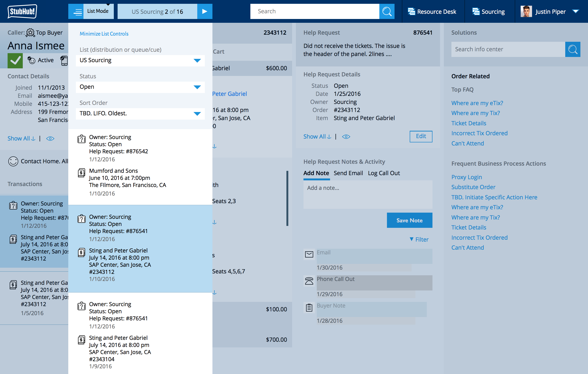Click the Top Buyer badge icon
588x374 pixels.
click(30, 33)
